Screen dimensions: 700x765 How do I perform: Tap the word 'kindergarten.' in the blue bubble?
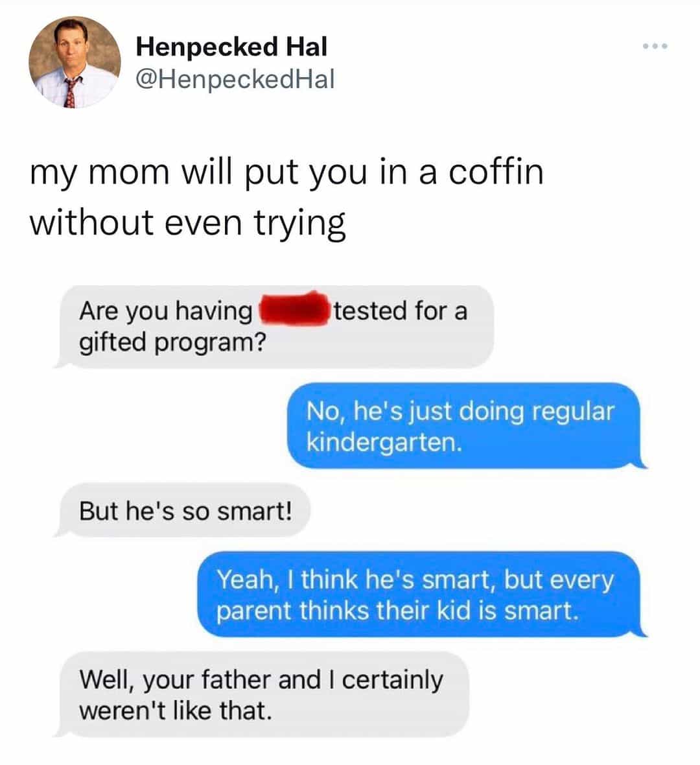[x=384, y=443]
